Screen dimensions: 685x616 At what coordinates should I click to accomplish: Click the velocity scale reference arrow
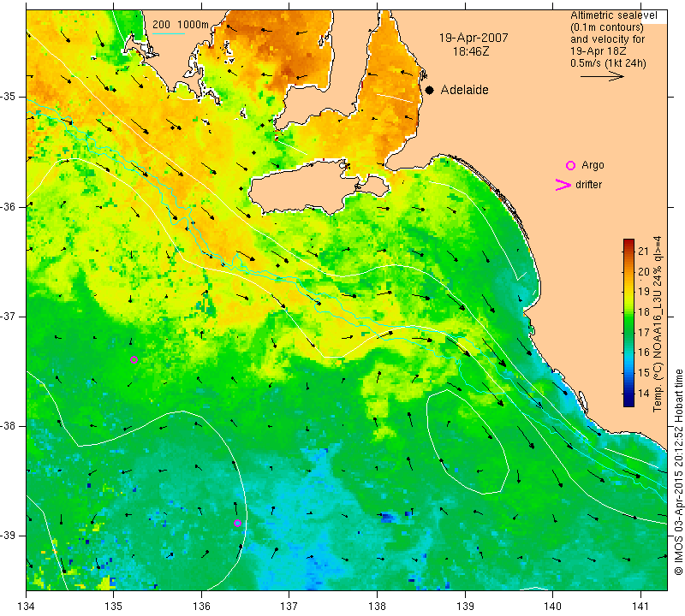point(603,76)
